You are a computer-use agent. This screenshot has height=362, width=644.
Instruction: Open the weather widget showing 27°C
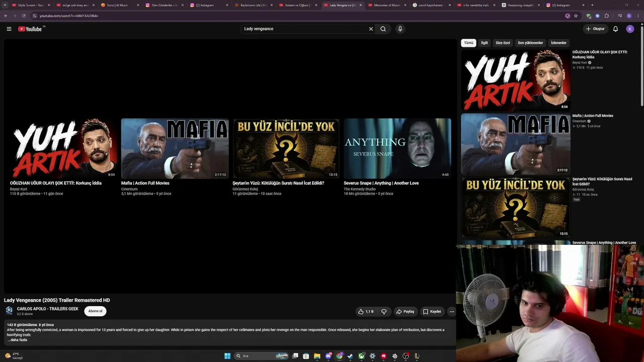click(14, 356)
